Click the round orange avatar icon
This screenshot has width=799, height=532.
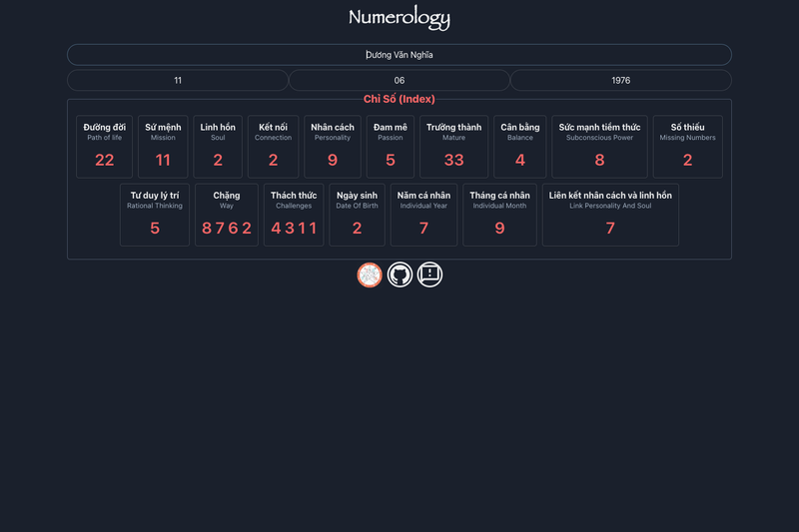coord(370,274)
